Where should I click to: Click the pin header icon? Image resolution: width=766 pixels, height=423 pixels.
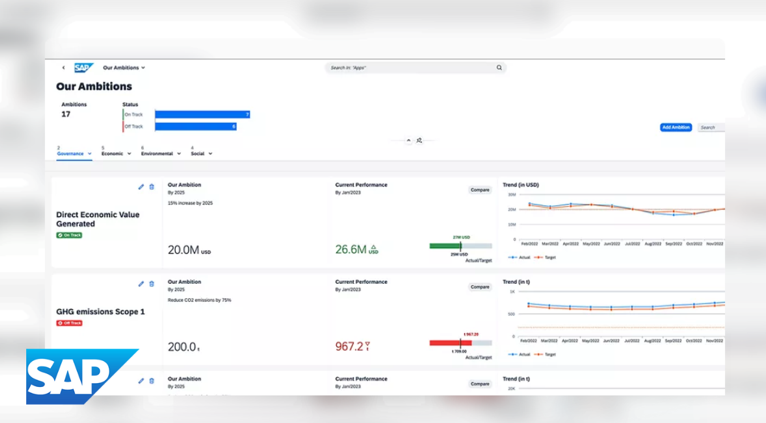[419, 141]
